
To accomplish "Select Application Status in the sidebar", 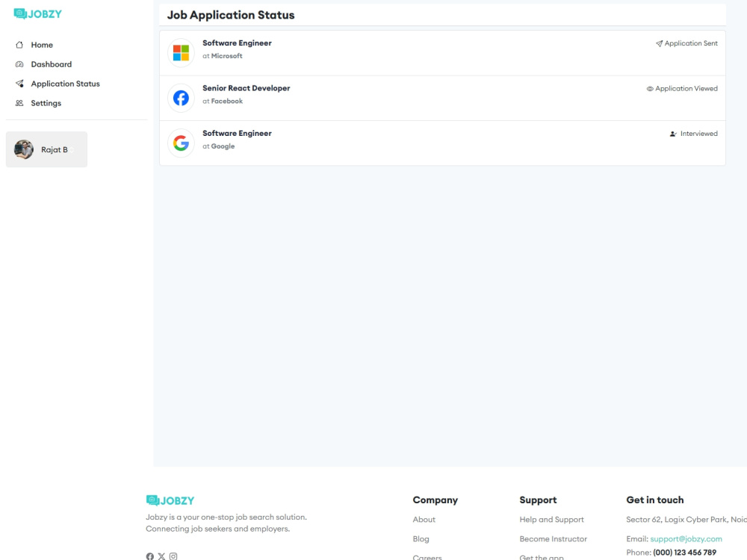I will pyautogui.click(x=65, y=84).
